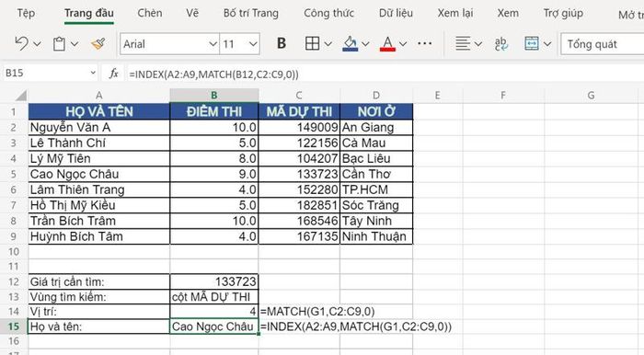Select column C header

pos(299,96)
